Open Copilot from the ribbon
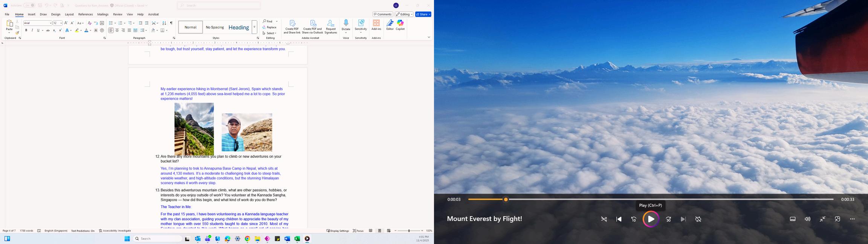 coord(400,25)
